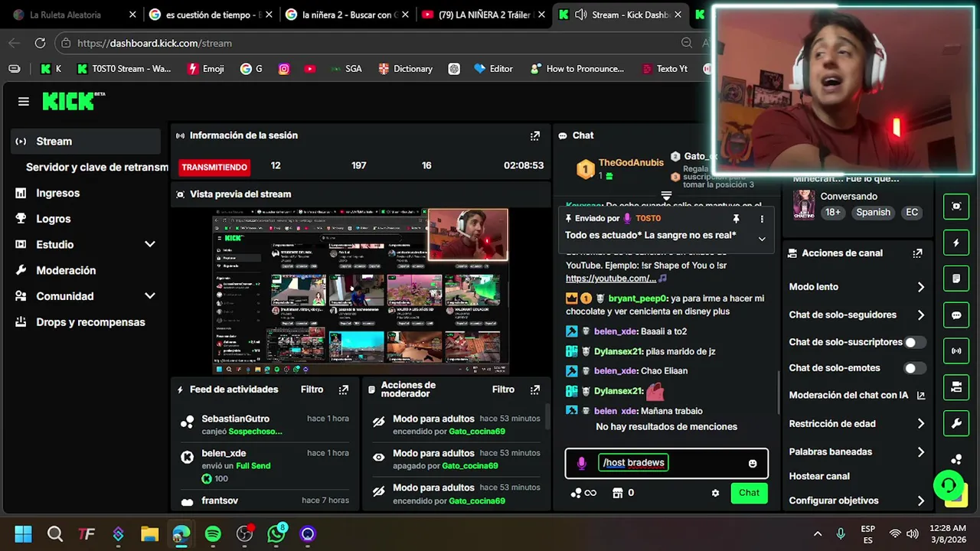Viewport: 980px width, 551px height.
Task: Click the channel points infinity icon
Action: click(x=583, y=494)
